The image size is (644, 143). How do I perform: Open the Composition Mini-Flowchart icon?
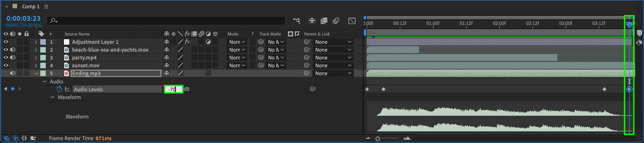[x=297, y=21]
